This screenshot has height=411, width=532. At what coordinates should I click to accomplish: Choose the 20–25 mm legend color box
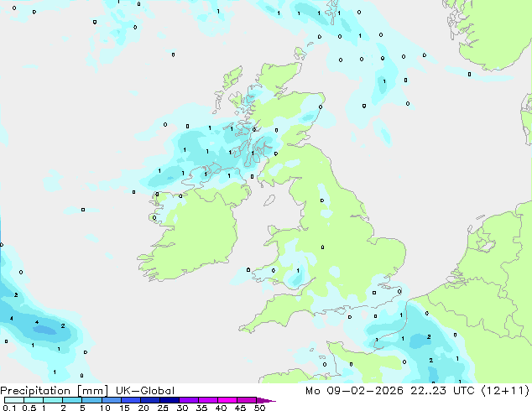tap(149, 400)
